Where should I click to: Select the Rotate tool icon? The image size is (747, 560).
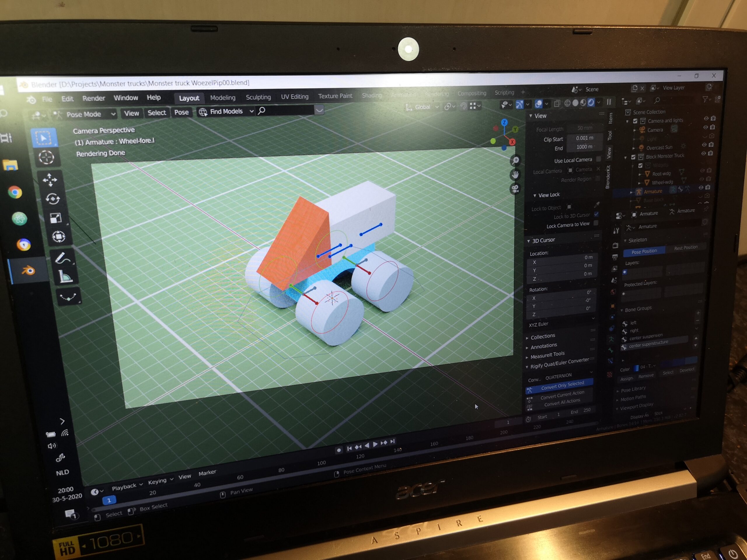(x=53, y=199)
